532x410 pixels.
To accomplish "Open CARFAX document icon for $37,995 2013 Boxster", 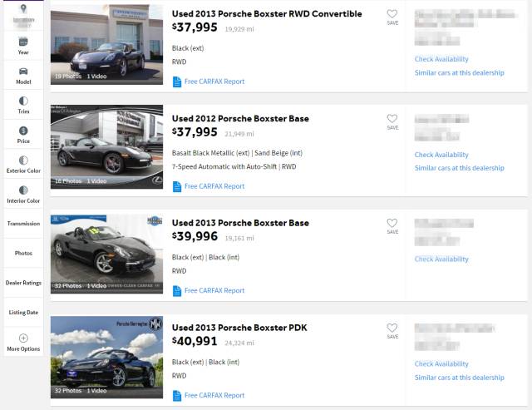I will (x=177, y=82).
